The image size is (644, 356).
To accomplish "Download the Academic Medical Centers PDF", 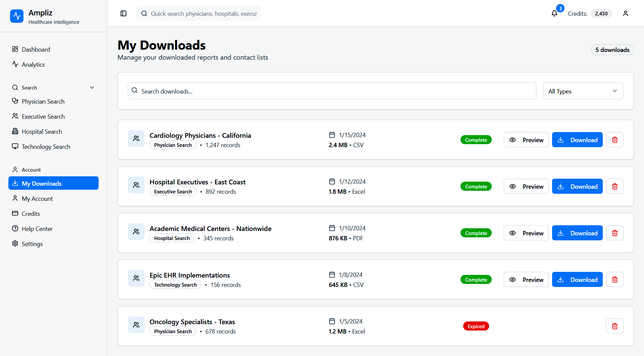I will (x=577, y=233).
